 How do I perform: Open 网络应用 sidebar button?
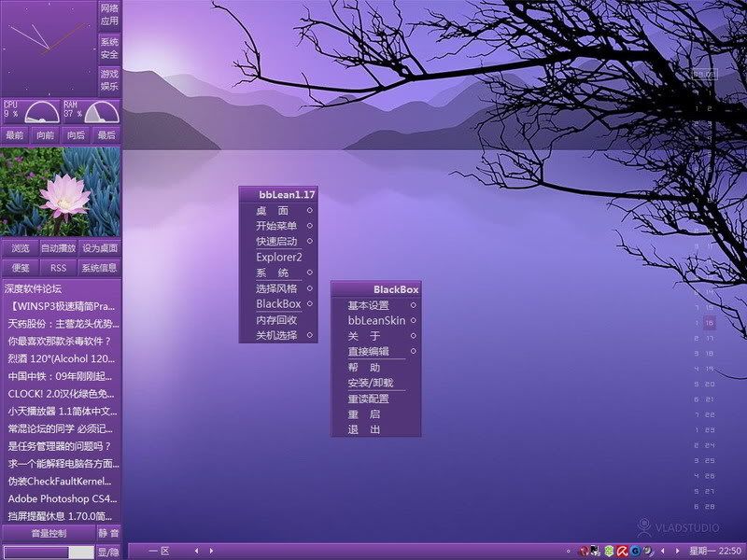109,15
